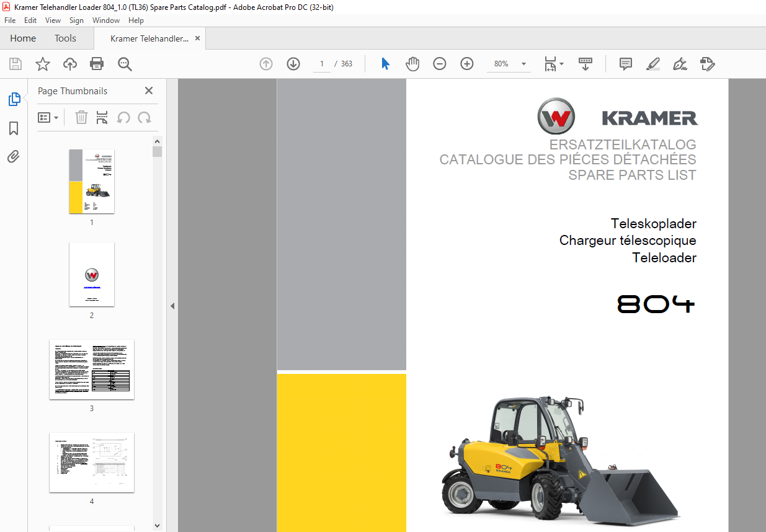
Task: Zoom out with the minus button
Action: tap(440, 64)
